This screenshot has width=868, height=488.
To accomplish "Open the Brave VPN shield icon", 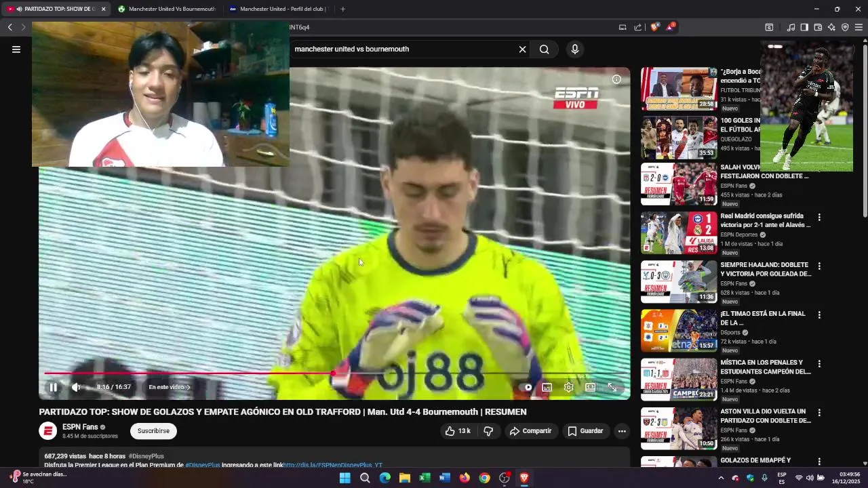I will point(845,27).
